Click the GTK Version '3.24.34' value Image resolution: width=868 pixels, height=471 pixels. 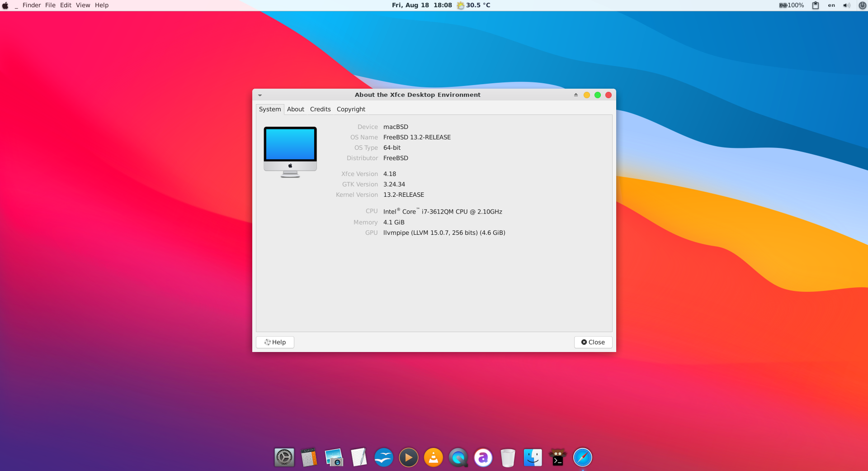click(x=394, y=184)
